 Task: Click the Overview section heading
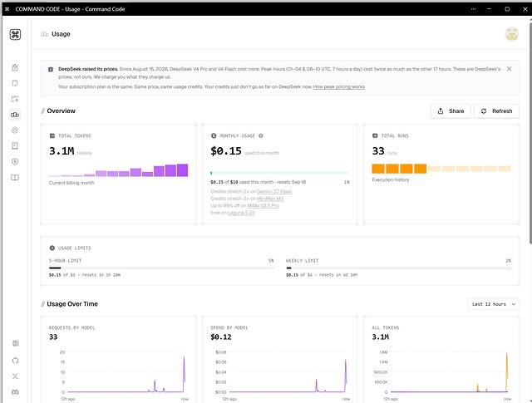(61, 111)
